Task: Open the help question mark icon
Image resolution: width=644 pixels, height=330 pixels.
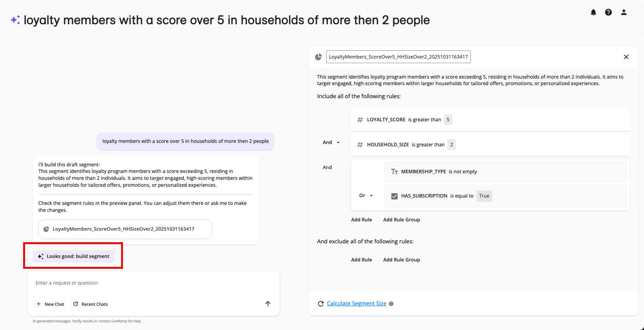Action: click(609, 12)
